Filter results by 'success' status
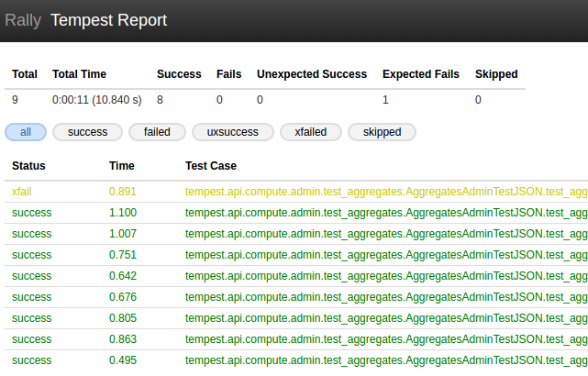 point(87,132)
